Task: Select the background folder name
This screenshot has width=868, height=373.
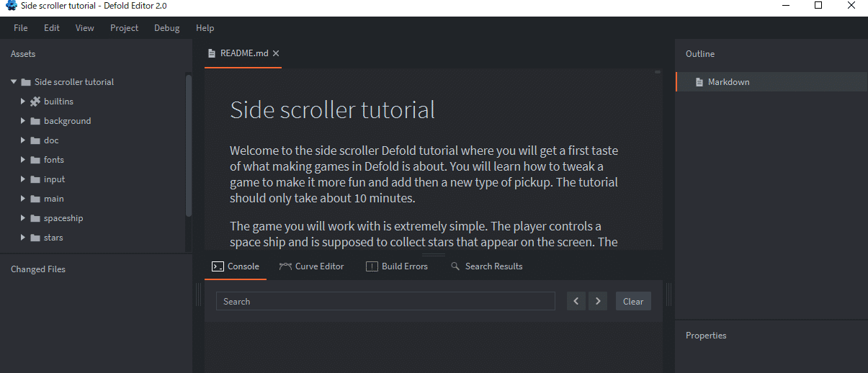Action: [67, 121]
